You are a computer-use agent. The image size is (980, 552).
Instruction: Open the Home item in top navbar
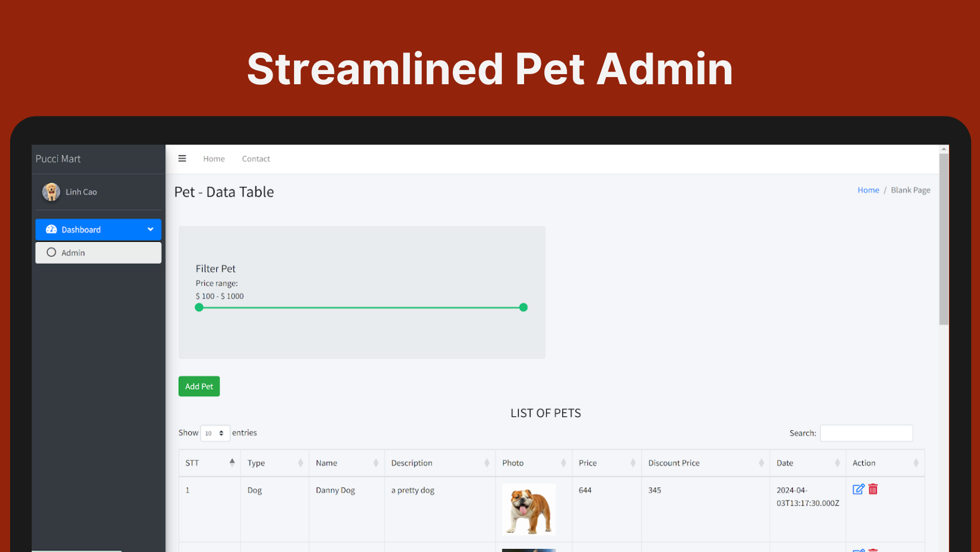click(214, 159)
